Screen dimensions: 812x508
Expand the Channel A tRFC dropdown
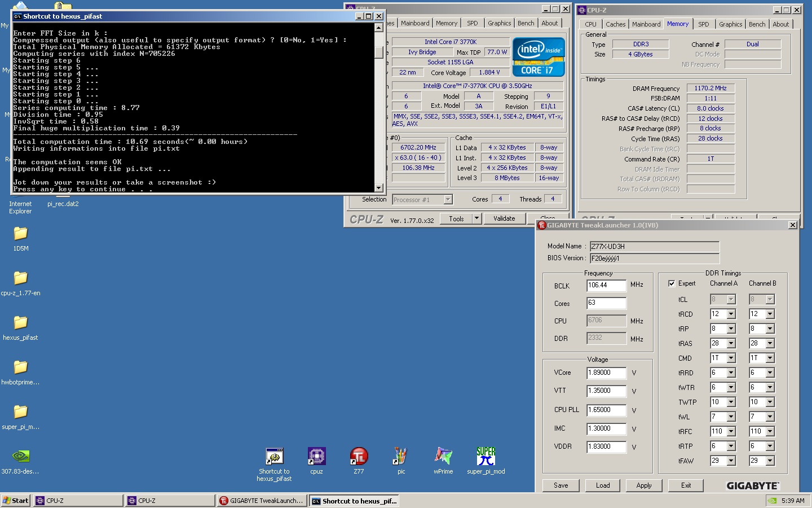click(731, 431)
